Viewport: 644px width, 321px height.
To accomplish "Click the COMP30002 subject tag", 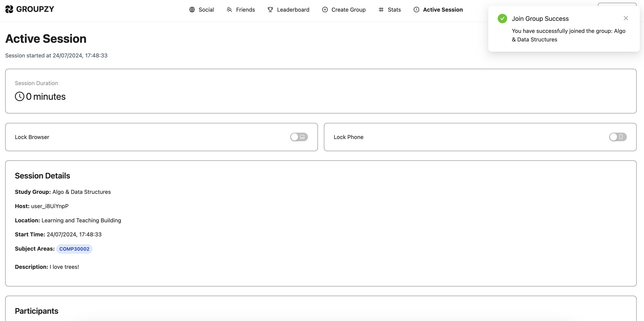I will point(74,249).
